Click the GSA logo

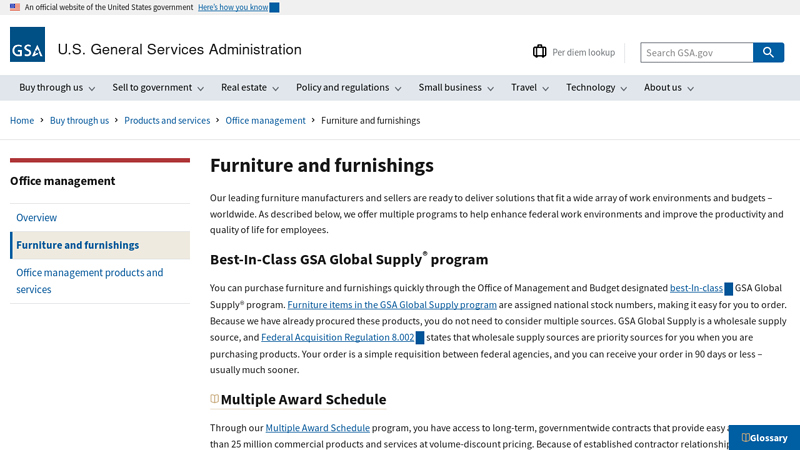click(27, 44)
